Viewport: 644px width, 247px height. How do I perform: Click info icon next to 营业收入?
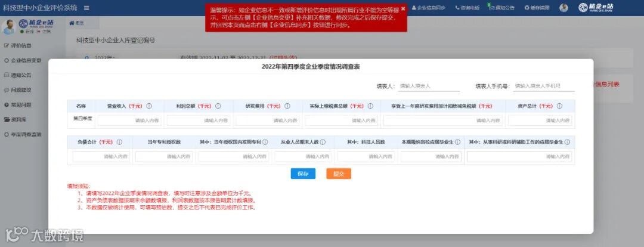(x=149, y=106)
